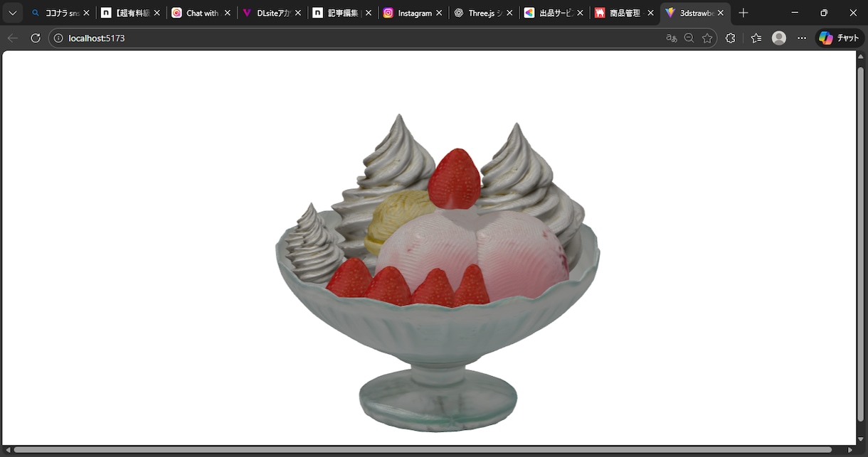Viewport: 868px width, 457px height.
Task: Close the Three.js tab
Action: pyautogui.click(x=509, y=13)
